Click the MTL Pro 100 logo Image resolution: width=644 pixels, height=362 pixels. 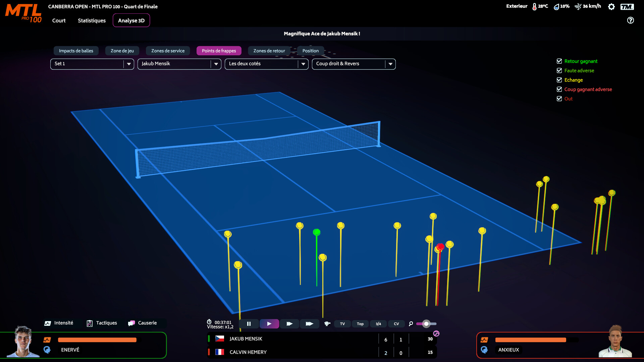pos(23,13)
